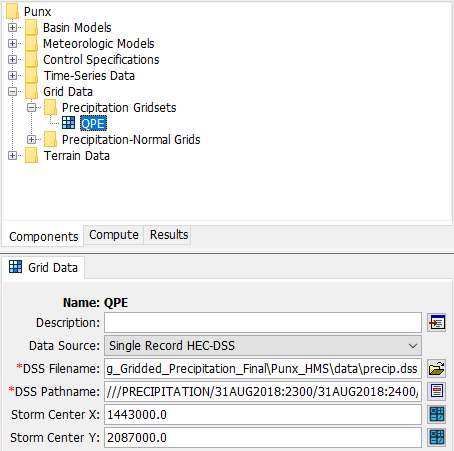
Task: Collapse the Precipitation Gridsets node
Action: (31, 107)
